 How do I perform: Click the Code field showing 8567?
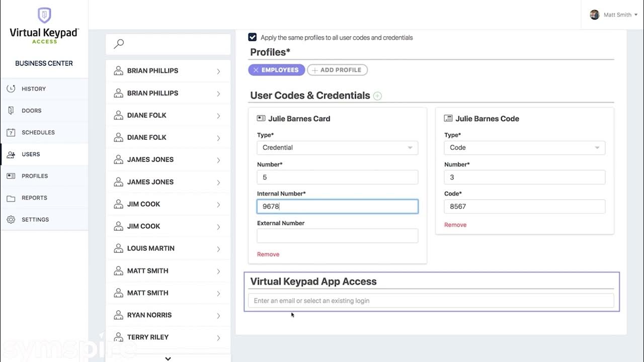tap(525, 206)
